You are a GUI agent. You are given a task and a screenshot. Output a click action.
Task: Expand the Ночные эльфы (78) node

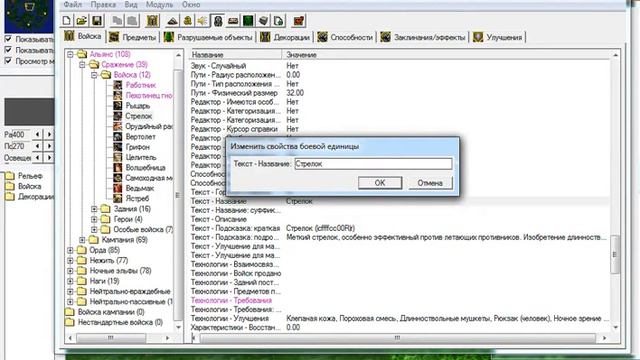[70, 271]
